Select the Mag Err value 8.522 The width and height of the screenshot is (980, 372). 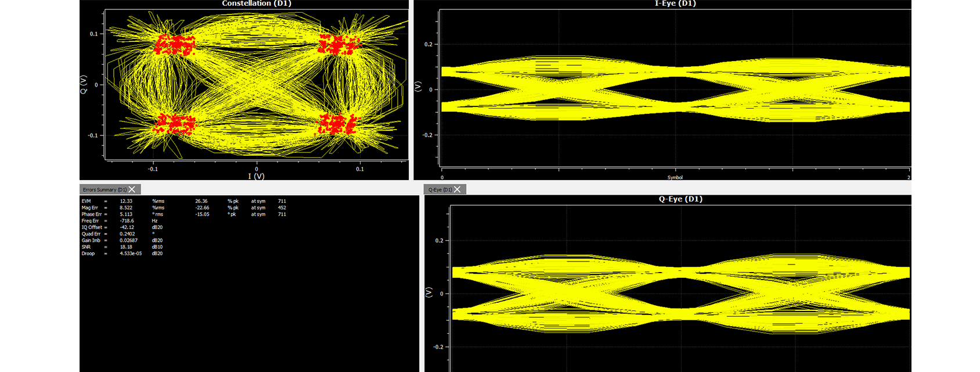[x=126, y=208]
